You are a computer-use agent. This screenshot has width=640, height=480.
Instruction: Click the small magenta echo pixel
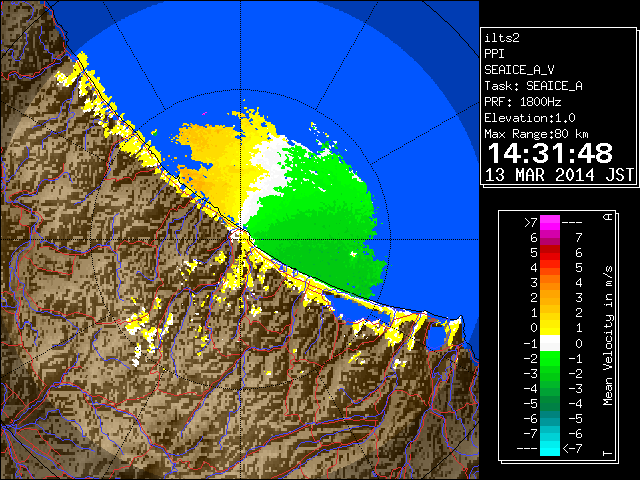[204, 113]
